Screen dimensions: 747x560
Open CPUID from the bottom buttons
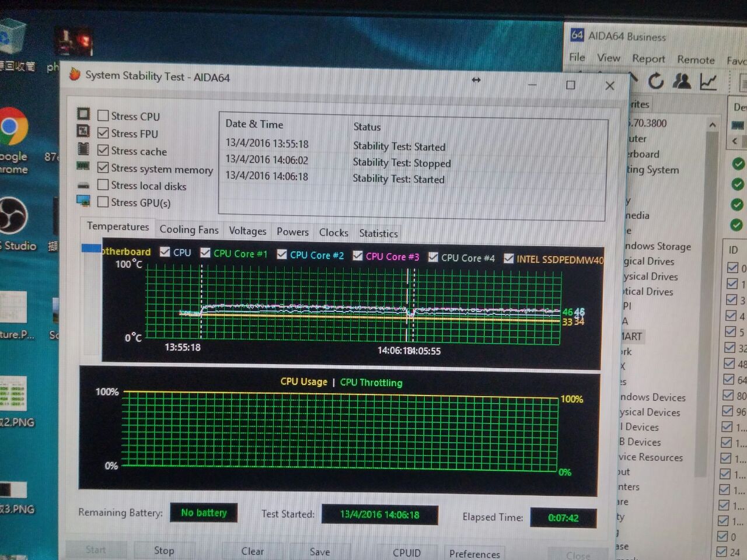pos(406,552)
